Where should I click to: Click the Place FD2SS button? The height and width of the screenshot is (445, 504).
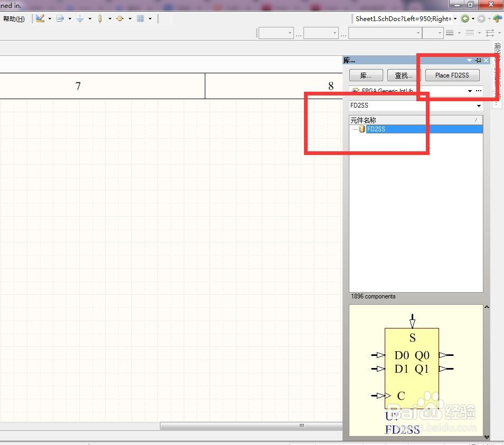coord(452,75)
